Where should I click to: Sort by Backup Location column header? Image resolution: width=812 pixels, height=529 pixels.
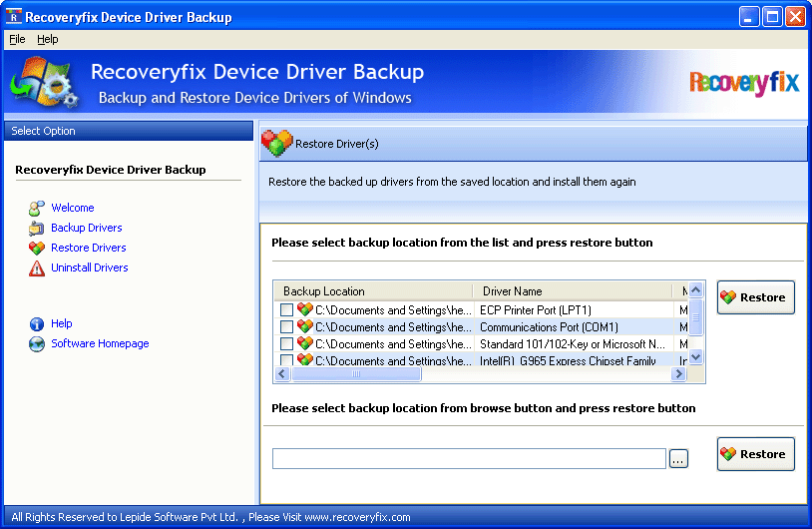pyautogui.click(x=373, y=291)
